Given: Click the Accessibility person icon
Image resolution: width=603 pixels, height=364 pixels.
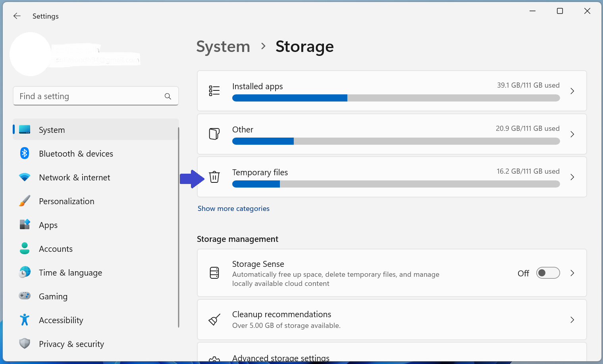Looking at the screenshot, I should [x=25, y=320].
